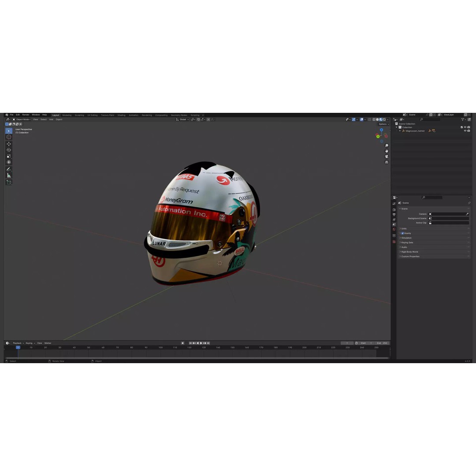
Task: Open the Render menu
Action: [x=26, y=115]
